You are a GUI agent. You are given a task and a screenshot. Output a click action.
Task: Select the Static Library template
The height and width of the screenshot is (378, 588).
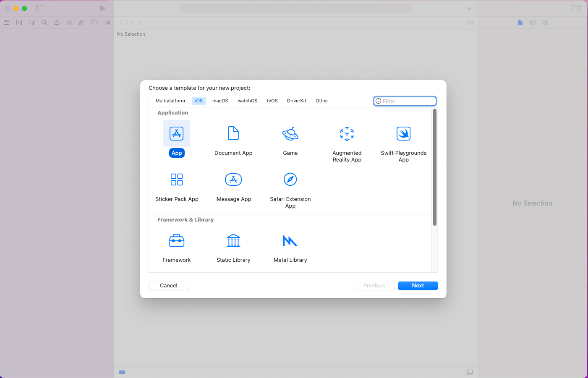233,241
